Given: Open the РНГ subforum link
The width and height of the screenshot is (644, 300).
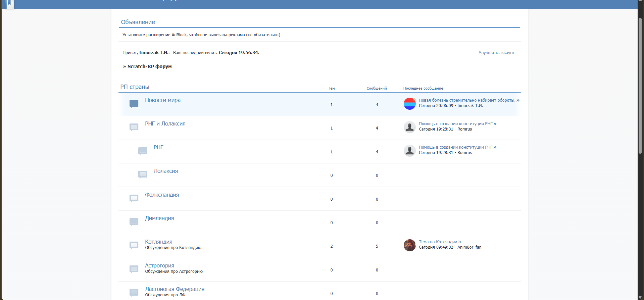Looking at the screenshot, I should pyautogui.click(x=158, y=147).
